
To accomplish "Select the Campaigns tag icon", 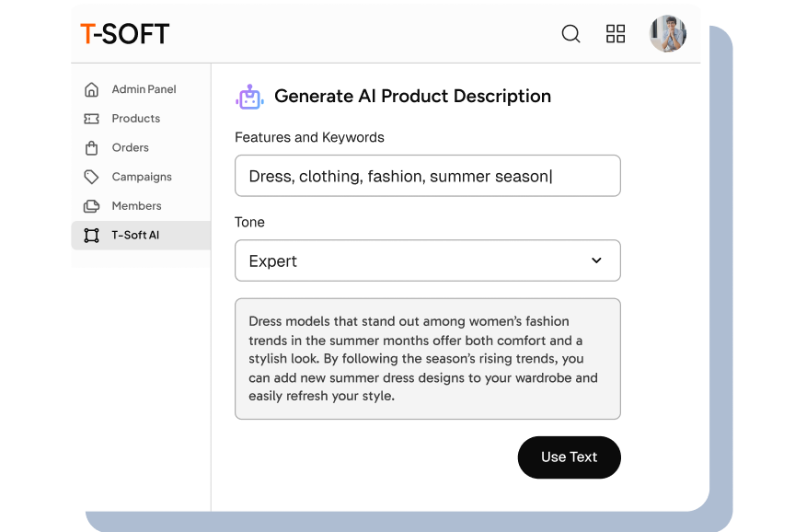I will (x=92, y=177).
